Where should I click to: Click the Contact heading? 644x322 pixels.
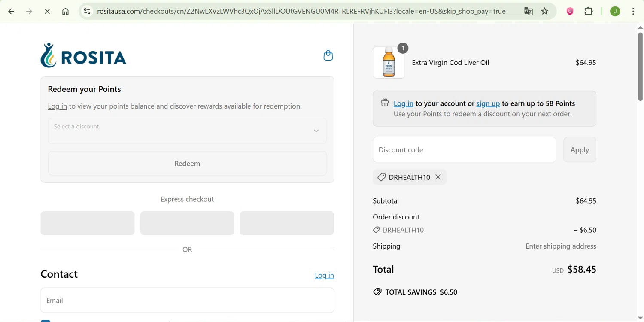pyautogui.click(x=59, y=274)
